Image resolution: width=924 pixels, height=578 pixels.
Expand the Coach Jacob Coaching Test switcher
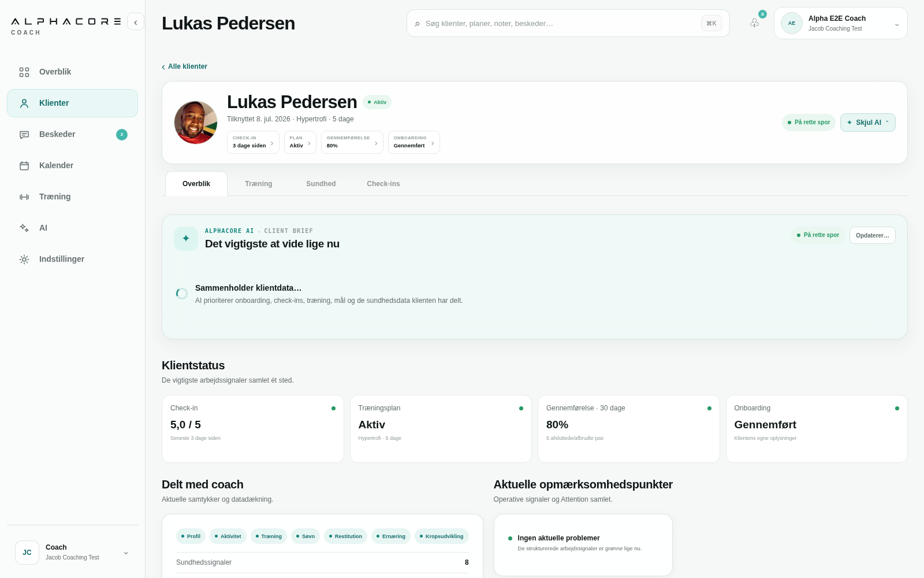[72, 553]
